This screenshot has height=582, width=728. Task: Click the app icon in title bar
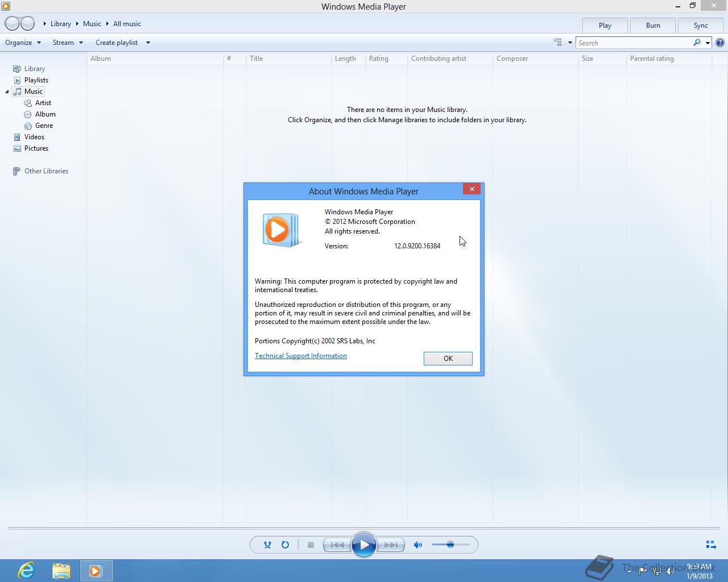pos(6,6)
